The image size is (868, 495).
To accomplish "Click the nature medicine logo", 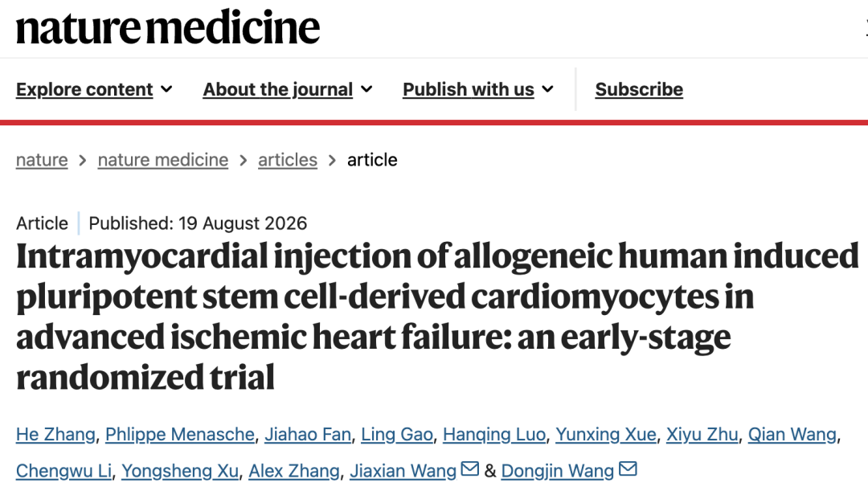I will (x=168, y=27).
